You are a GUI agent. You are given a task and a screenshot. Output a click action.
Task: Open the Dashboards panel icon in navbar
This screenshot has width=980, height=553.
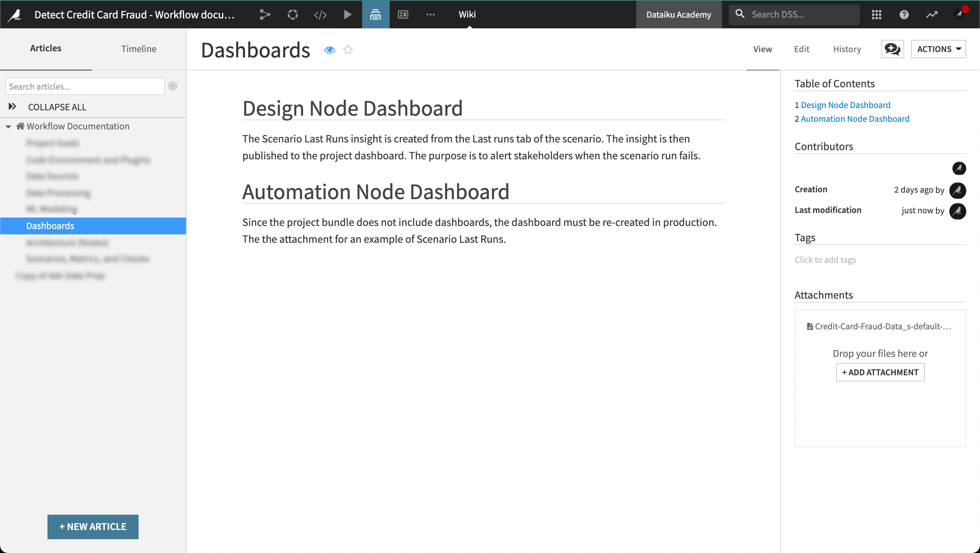pyautogui.click(x=403, y=15)
